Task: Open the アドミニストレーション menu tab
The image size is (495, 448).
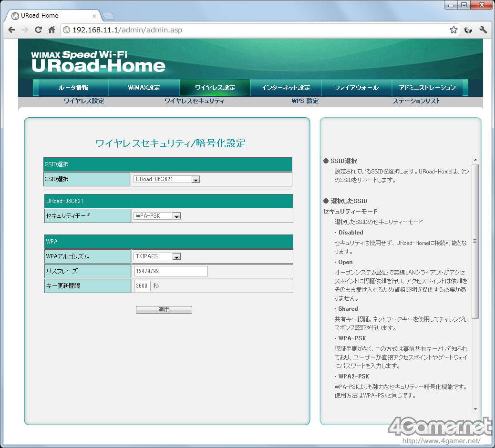Action: (427, 88)
